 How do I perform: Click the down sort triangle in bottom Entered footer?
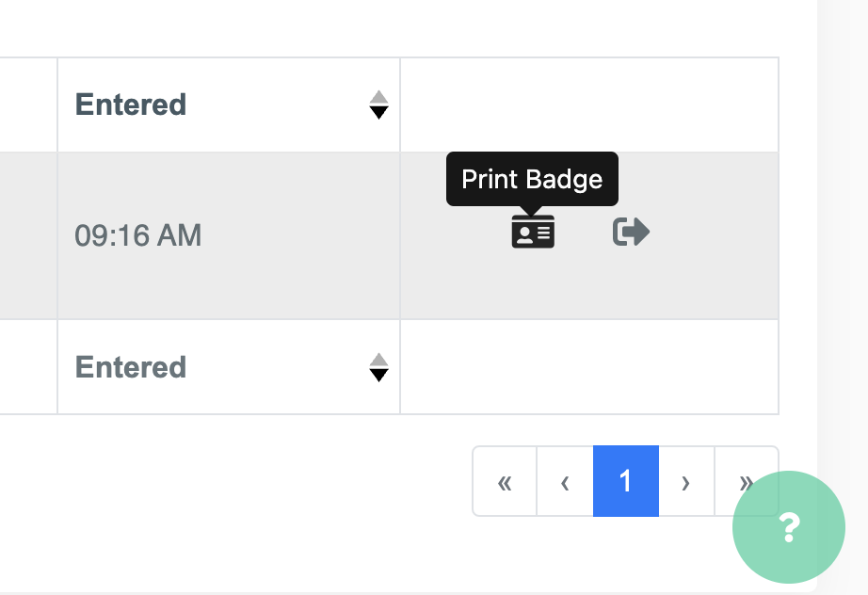[x=378, y=376]
